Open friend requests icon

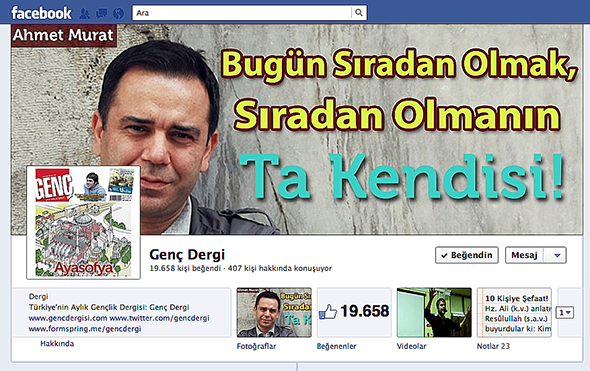point(85,14)
